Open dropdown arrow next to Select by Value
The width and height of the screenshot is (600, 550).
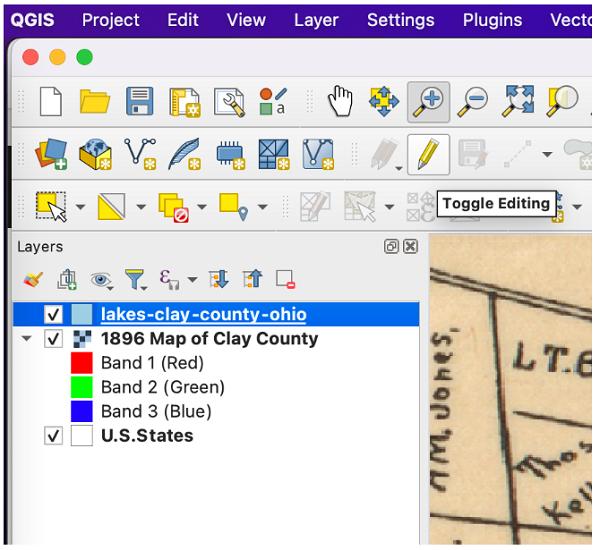pos(141,207)
